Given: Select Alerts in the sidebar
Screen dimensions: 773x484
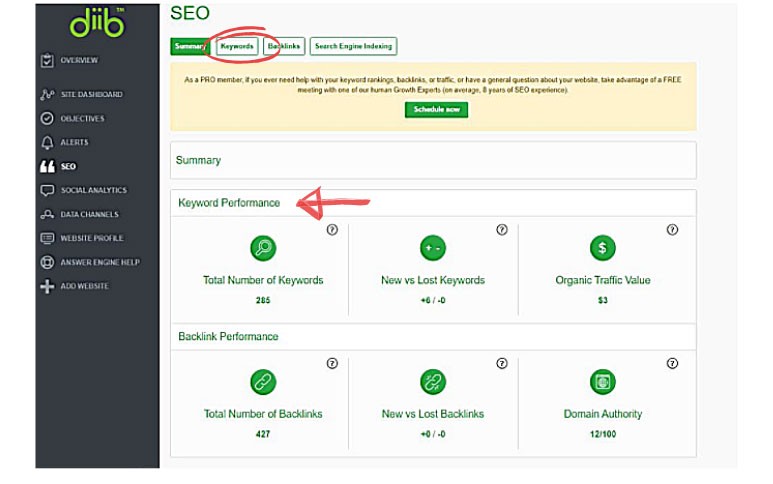Looking at the screenshot, I should [74, 142].
